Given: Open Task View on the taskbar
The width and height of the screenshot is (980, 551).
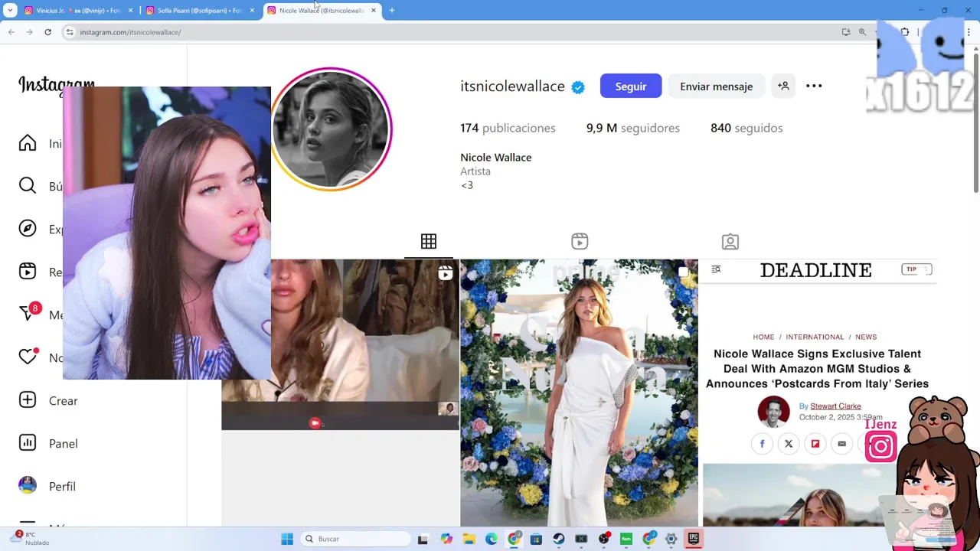Looking at the screenshot, I should tap(423, 539).
